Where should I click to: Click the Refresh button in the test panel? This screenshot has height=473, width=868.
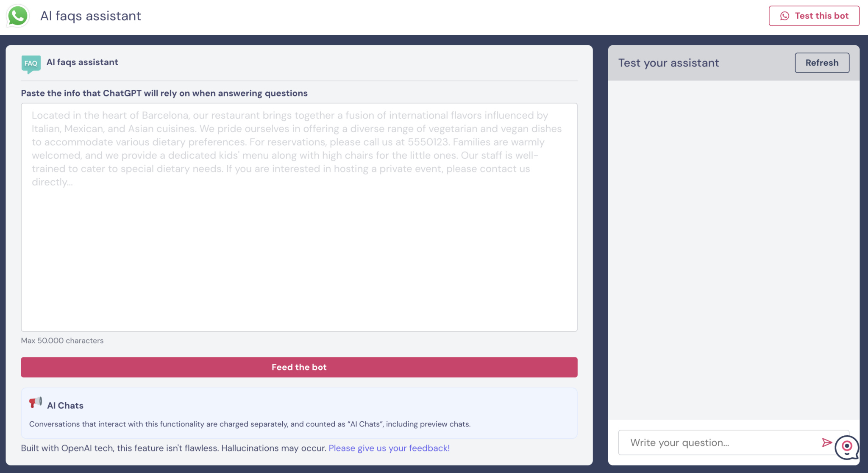pos(822,63)
